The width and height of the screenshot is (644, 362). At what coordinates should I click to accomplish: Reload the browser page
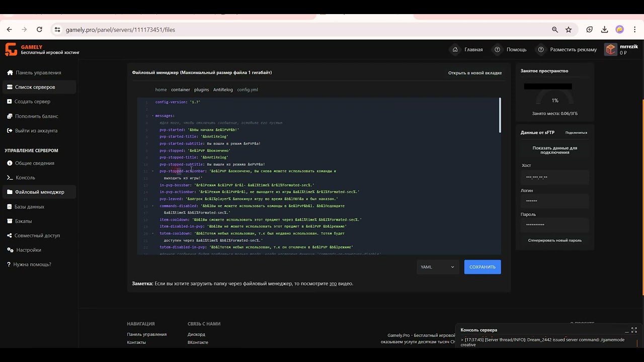pos(39,30)
